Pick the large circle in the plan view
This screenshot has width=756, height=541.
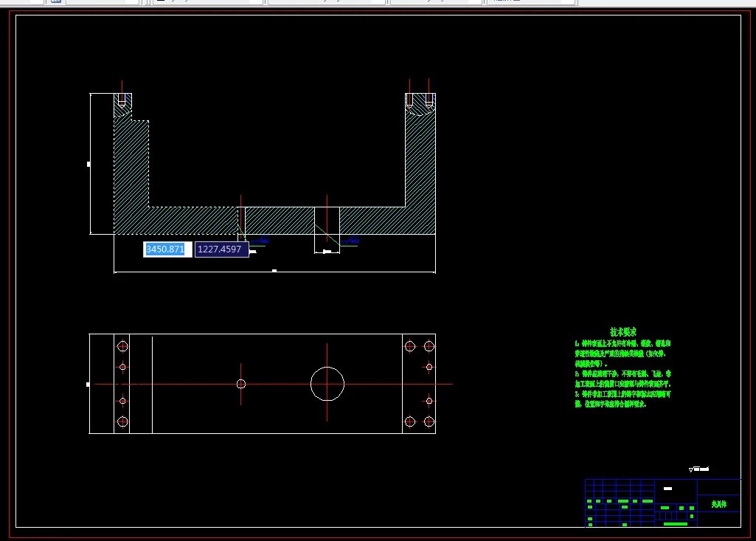coord(327,384)
